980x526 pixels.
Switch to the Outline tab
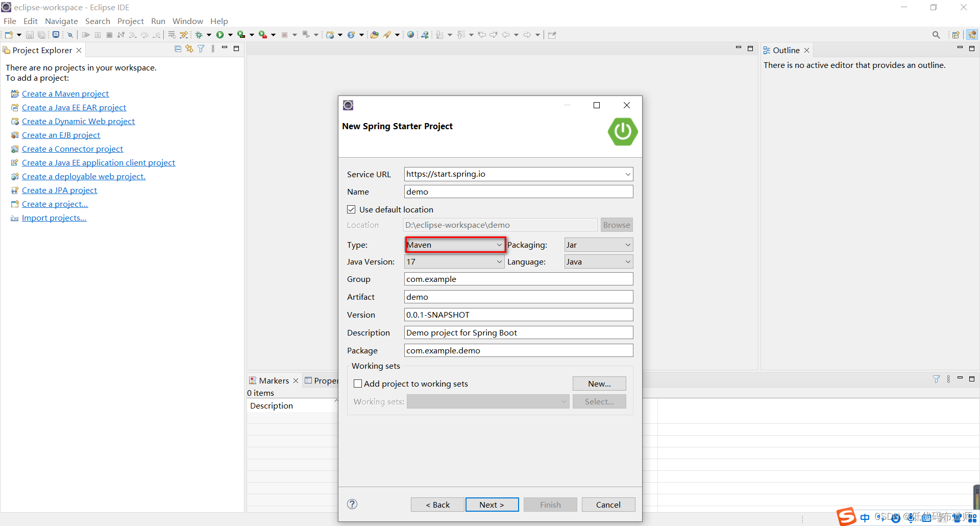[786, 50]
